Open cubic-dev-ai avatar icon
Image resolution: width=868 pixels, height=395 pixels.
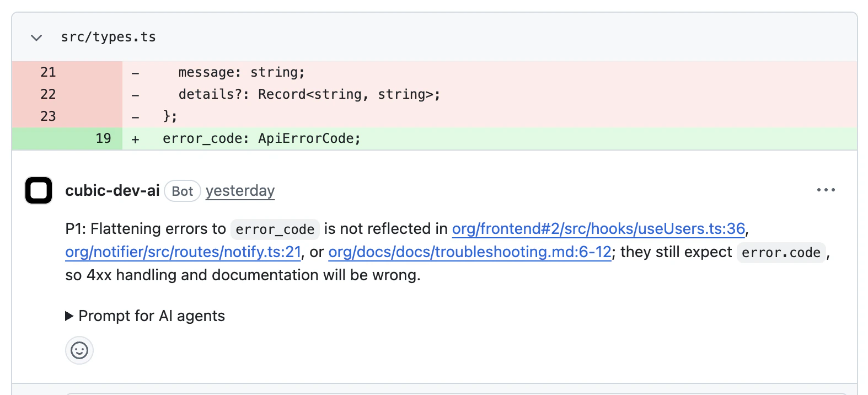39,190
